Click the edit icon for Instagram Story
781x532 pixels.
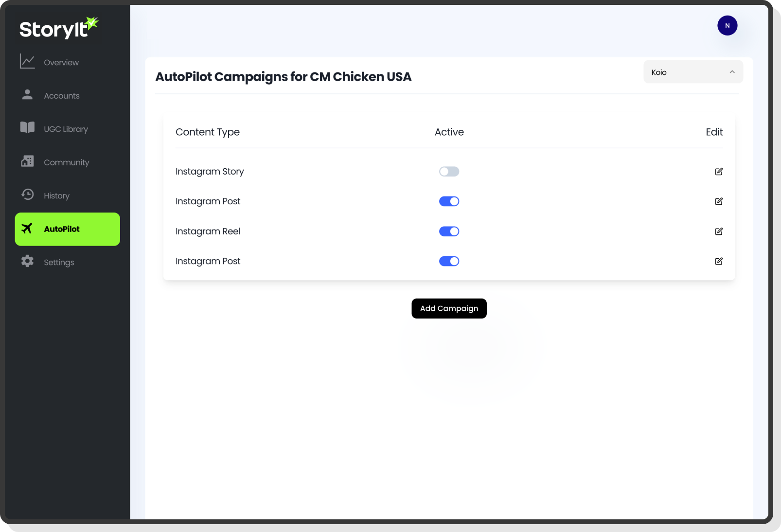pyautogui.click(x=718, y=172)
